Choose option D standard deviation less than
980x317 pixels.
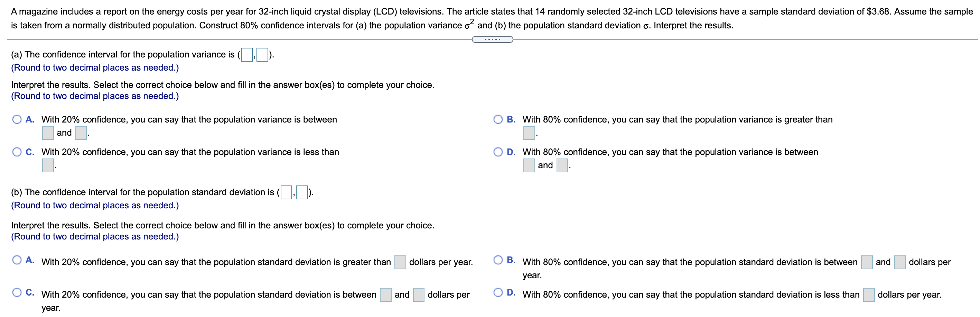click(x=498, y=293)
